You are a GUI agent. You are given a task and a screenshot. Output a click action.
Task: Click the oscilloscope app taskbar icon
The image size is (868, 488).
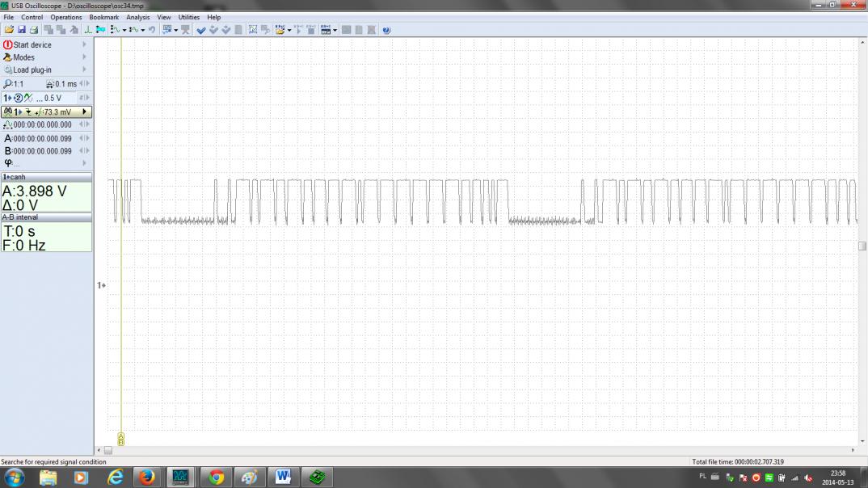tap(181, 477)
